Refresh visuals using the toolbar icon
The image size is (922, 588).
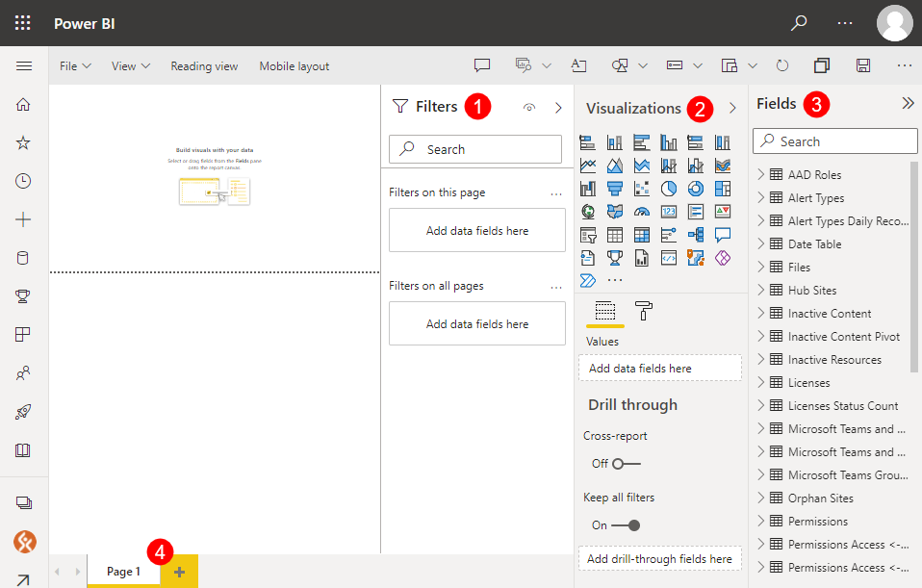click(x=782, y=65)
